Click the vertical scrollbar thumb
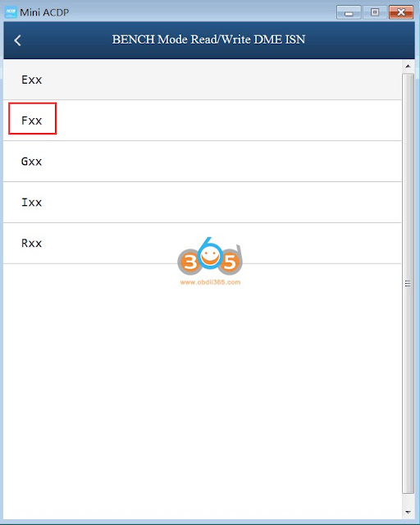The image size is (420, 525). (x=408, y=284)
